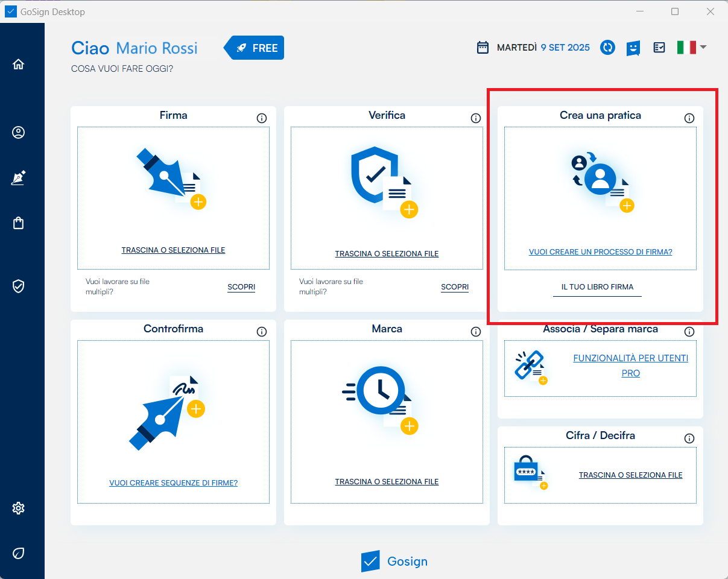Show info for Cifra / Decifra card
The image size is (728, 579).
(x=689, y=438)
